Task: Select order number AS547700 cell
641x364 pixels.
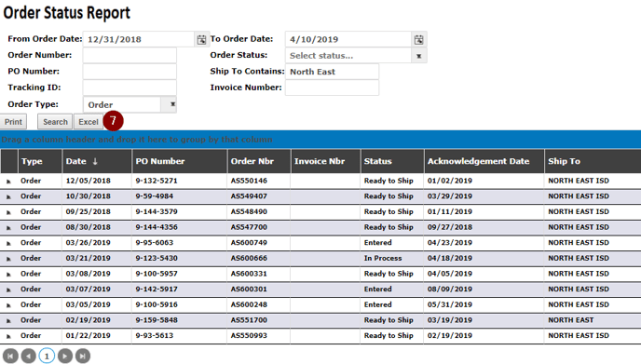Action: 259,227
